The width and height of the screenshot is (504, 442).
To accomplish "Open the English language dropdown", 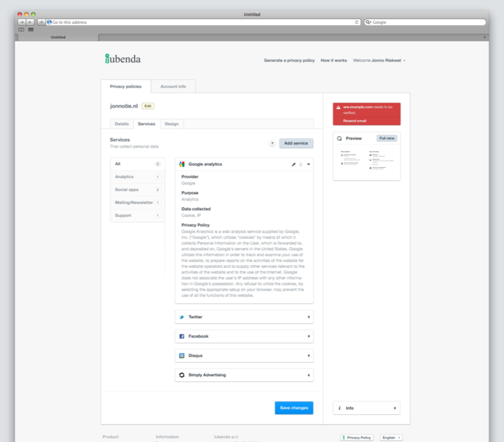I will pyautogui.click(x=390, y=437).
